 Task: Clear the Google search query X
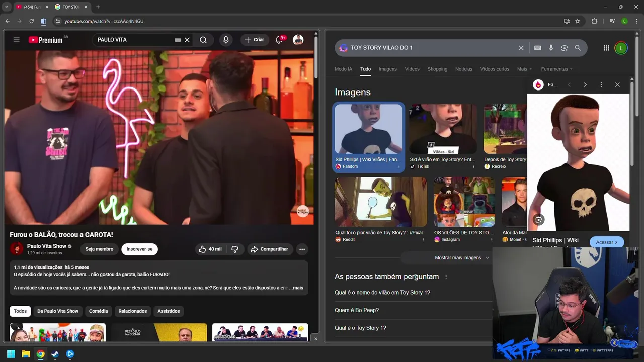(x=521, y=48)
